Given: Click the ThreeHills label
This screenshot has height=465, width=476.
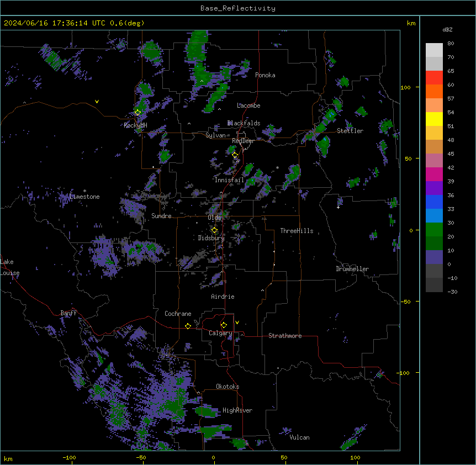Looking at the screenshot, I should tap(297, 231).
